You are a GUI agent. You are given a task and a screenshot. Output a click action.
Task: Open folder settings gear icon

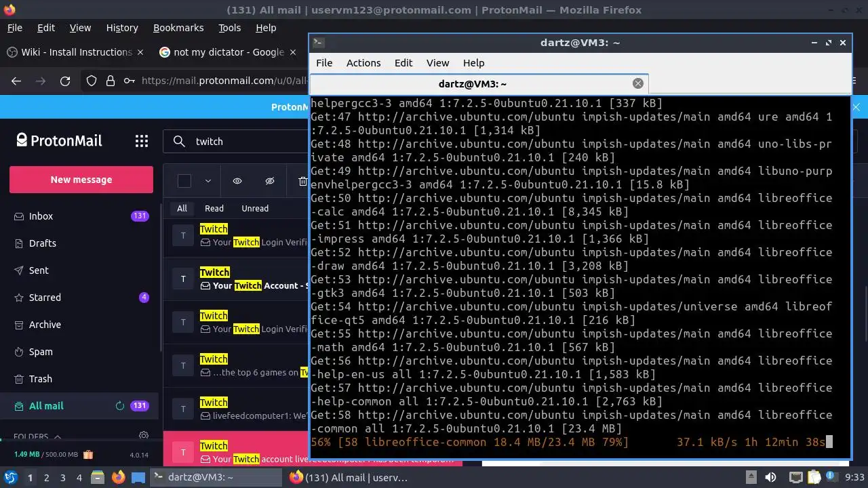(x=144, y=436)
